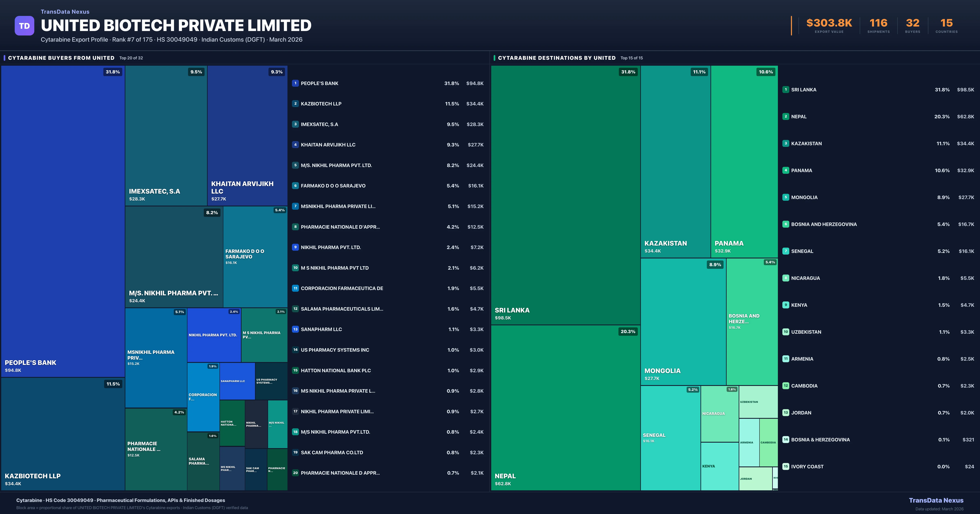Click rank badge 1 beside SRI LANKA
Viewport: 980px width, 514px height.
pyautogui.click(x=786, y=90)
